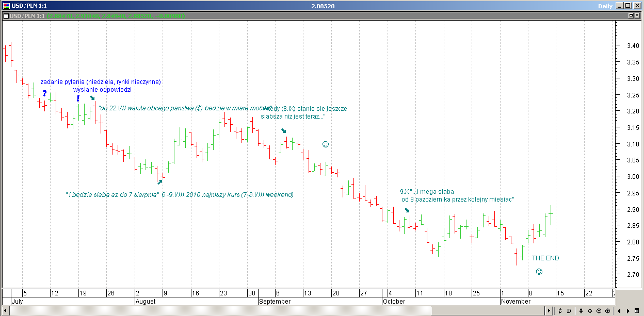Click the smiley face near September 20

(325, 144)
